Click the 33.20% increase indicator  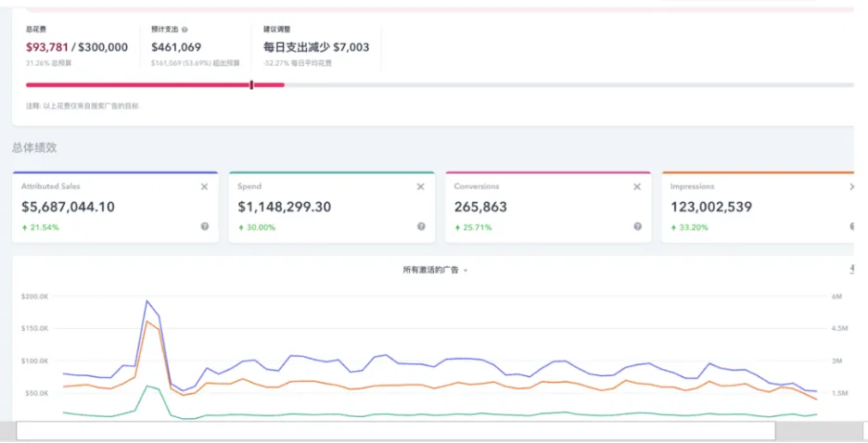tap(690, 227)
